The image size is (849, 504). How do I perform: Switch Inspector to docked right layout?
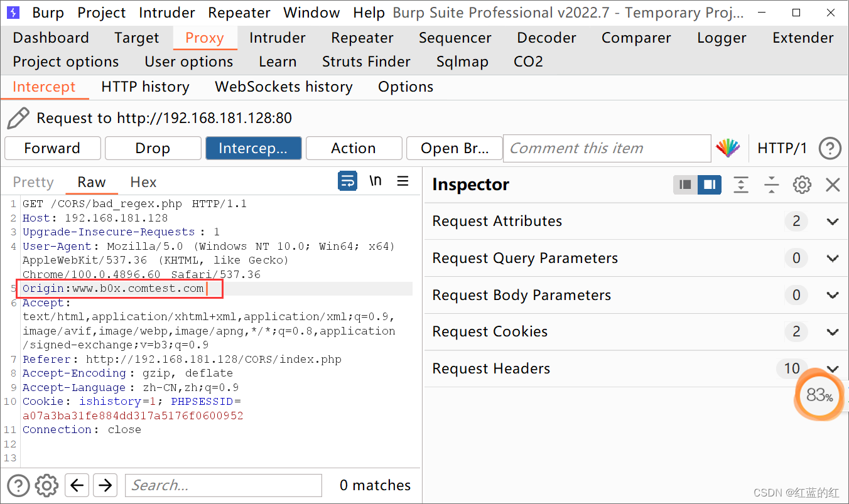pos(710,185)
